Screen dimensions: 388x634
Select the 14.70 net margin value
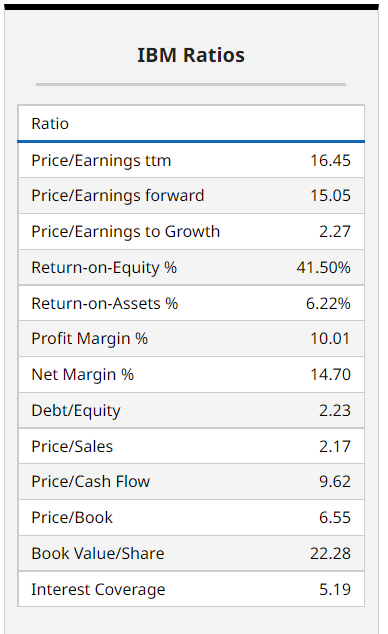coord(330,374)
